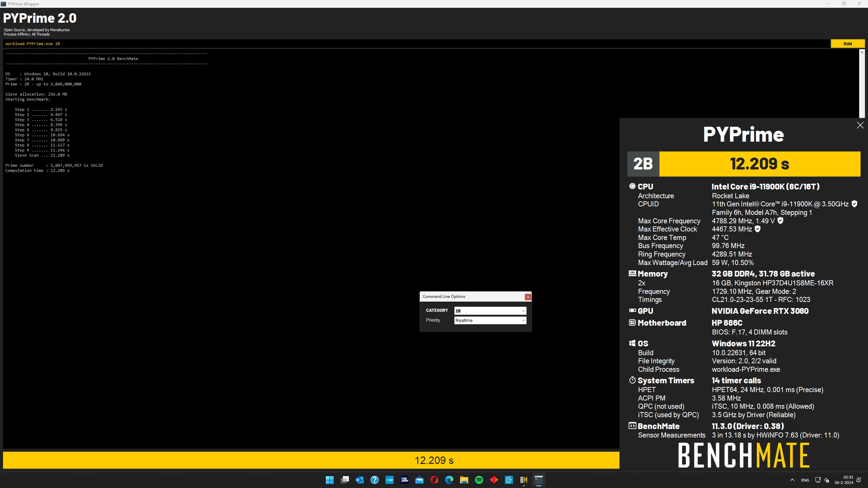868x488 pixels.
Task: Open File Explorer from the taskbar
Action: [x=464, y=480]
